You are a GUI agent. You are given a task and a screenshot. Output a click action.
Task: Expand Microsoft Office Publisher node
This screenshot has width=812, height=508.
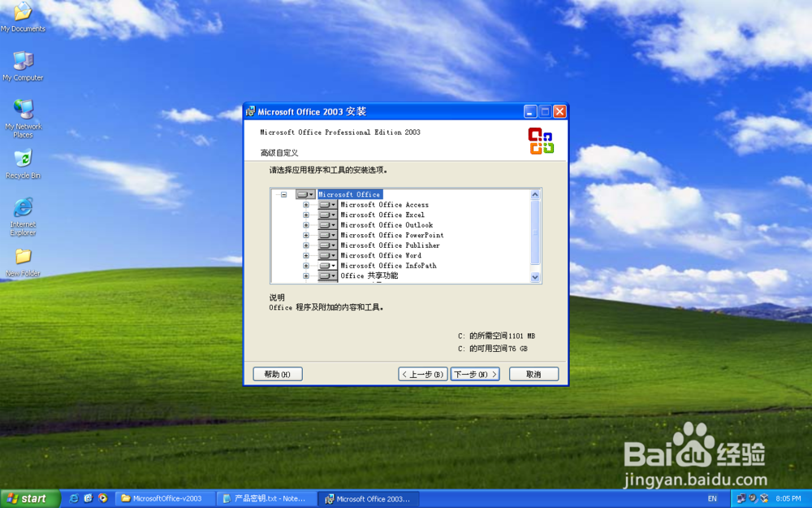coord(306,245)
